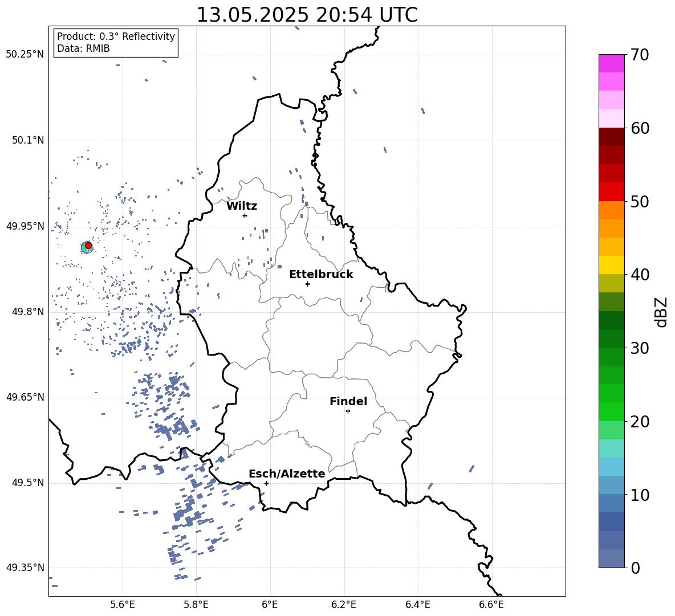
Task: Click the 50 colorbar tick label
Action: 640,202
